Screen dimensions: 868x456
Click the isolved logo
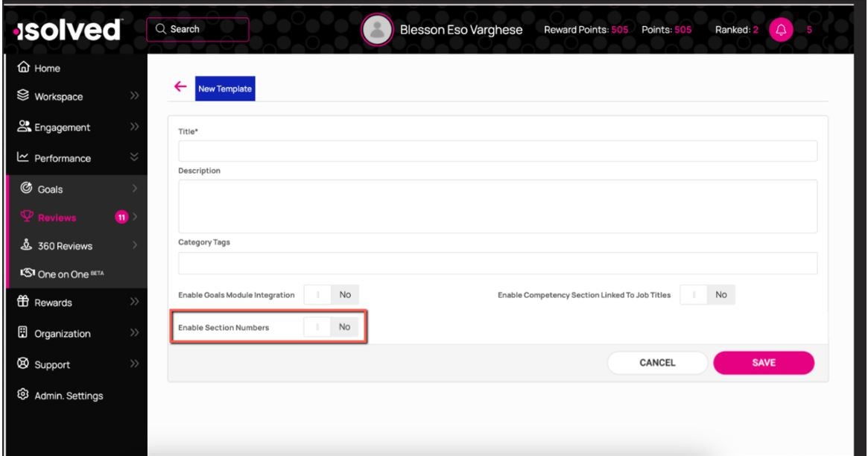(68, 30)
